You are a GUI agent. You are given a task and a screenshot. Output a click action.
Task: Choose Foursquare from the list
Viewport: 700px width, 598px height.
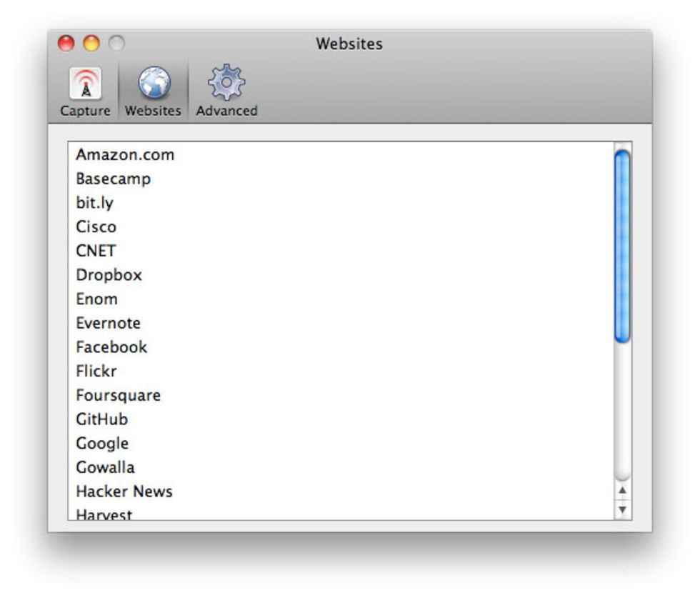341,396
